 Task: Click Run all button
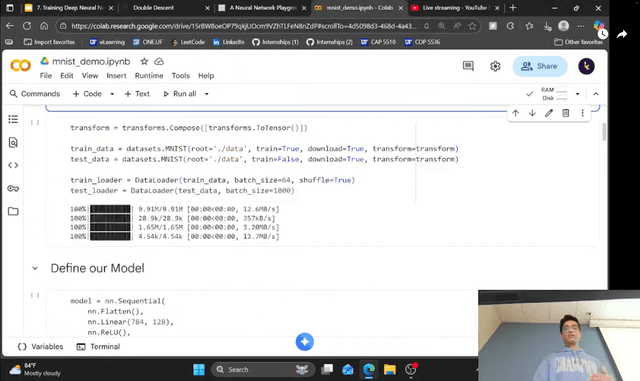pos(180,94)
